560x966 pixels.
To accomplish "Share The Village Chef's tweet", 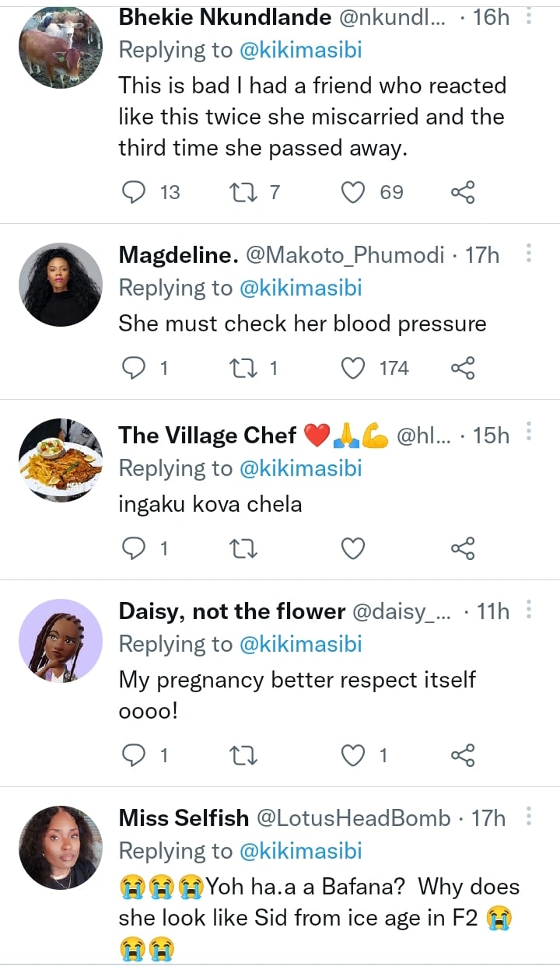I will (463, 548).
